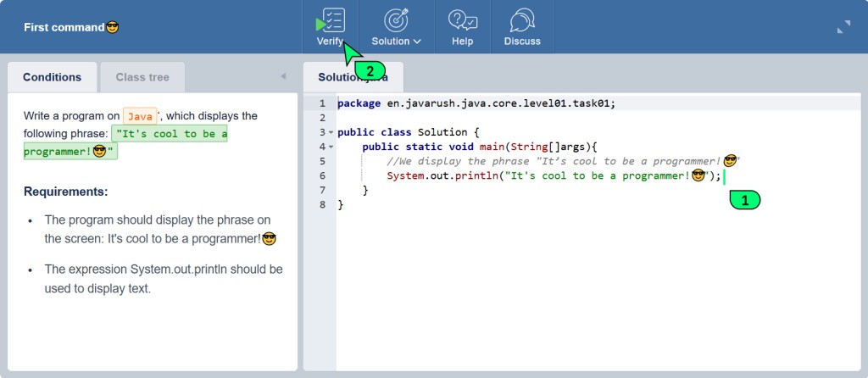868x378 pixels.
Task: Select the Conditions tab
Action: coord(53,77)
